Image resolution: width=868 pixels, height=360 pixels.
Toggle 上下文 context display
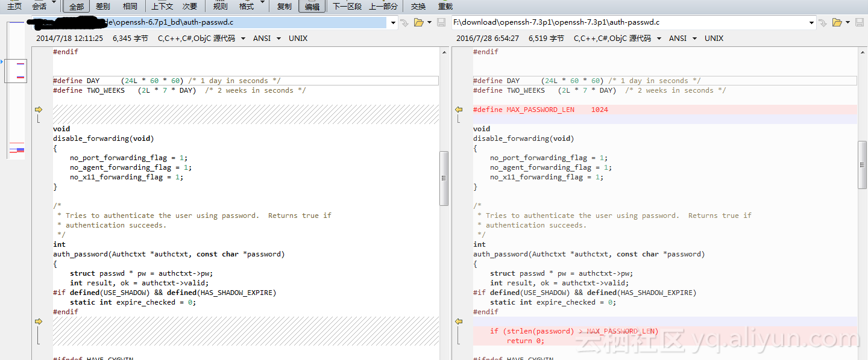[162, 6]
